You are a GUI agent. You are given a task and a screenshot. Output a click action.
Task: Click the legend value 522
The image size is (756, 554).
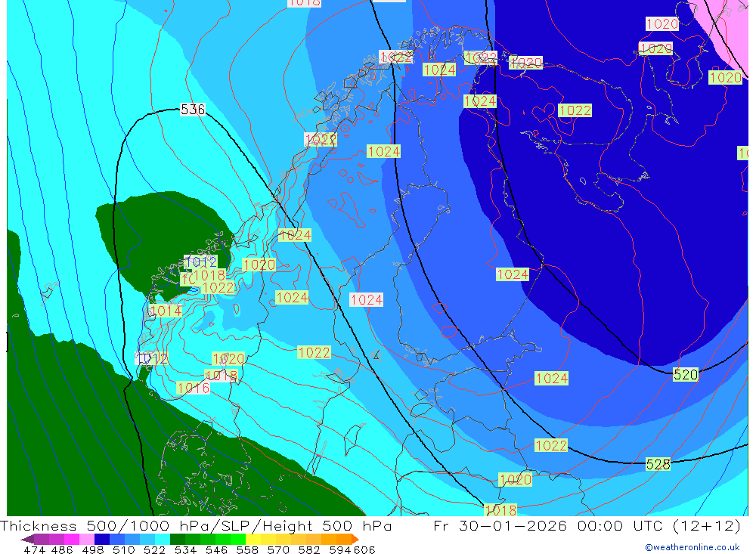tap(154, 549)
